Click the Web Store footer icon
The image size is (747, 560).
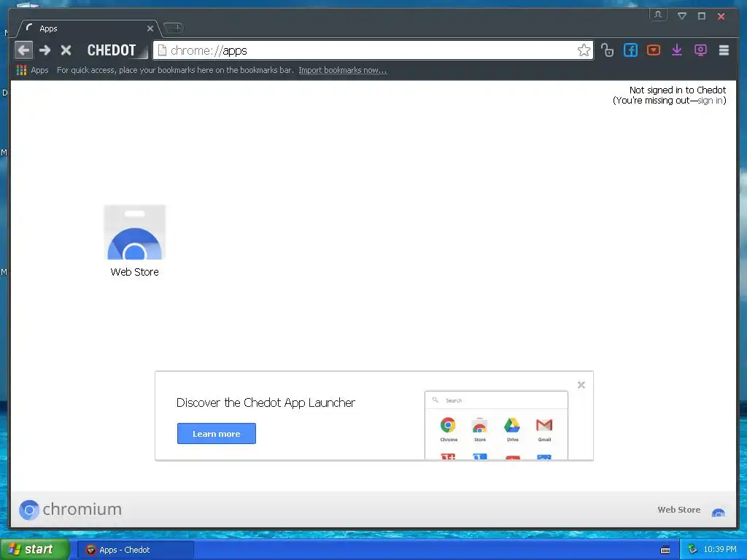(x=718, y=513)
